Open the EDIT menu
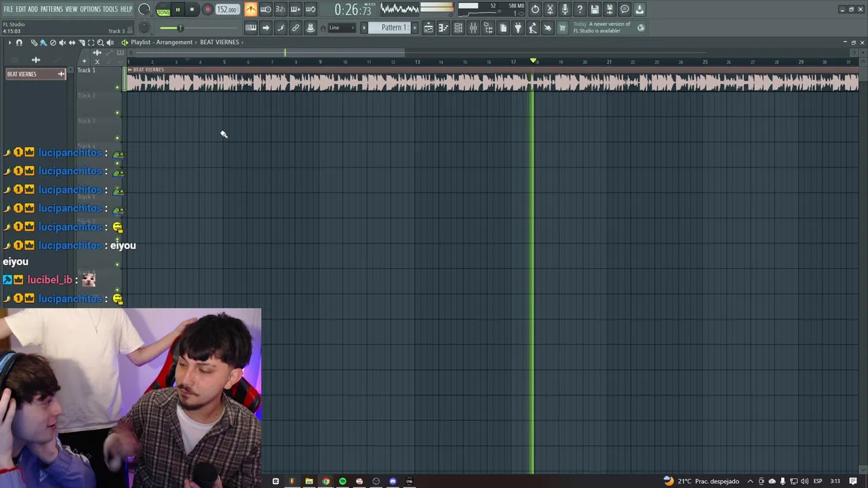The height and width of the screenshot is (488, 868). coord(21,9)
